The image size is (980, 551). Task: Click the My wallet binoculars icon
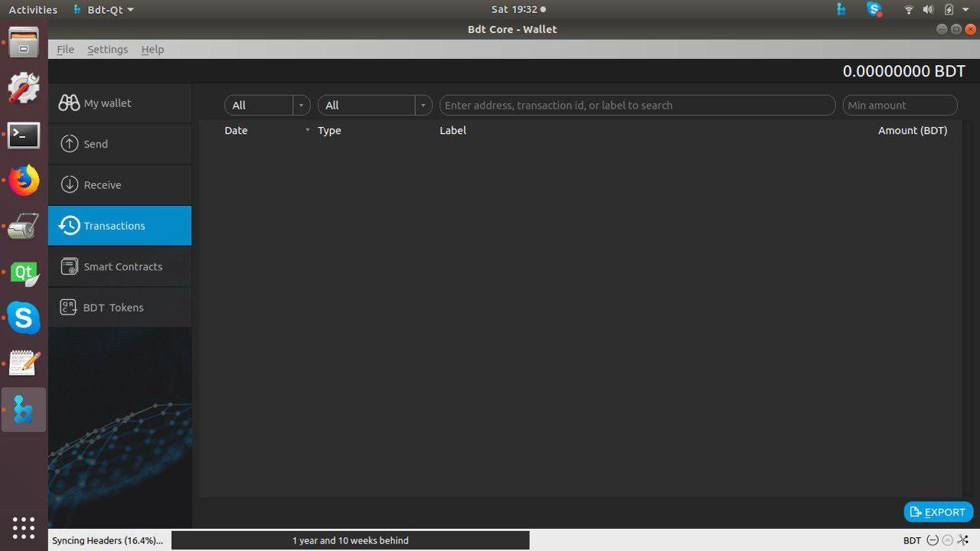pyautogui.click(x=69, y=103)
